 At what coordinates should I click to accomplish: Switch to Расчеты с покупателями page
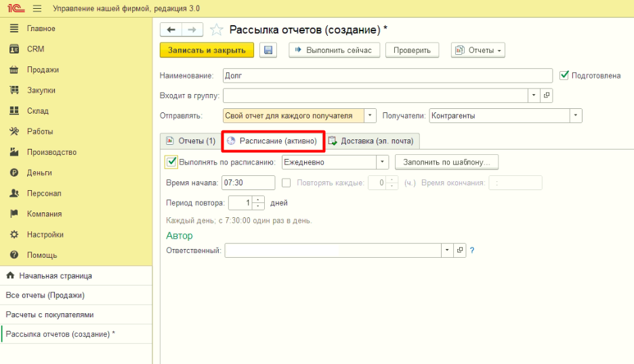pos(76,315)
